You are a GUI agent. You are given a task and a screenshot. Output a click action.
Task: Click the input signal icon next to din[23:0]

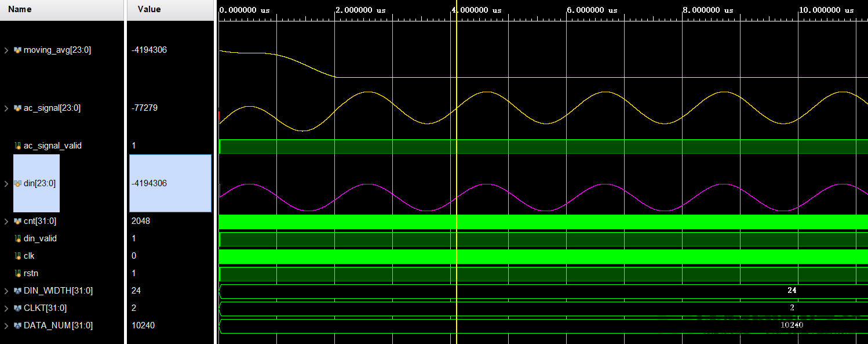click(x=17, y=183)
